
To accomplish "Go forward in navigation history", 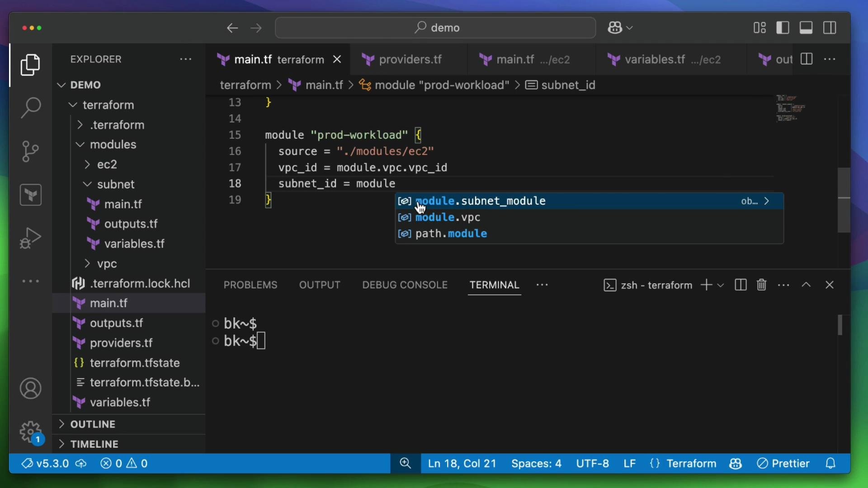I will point(256,28).
